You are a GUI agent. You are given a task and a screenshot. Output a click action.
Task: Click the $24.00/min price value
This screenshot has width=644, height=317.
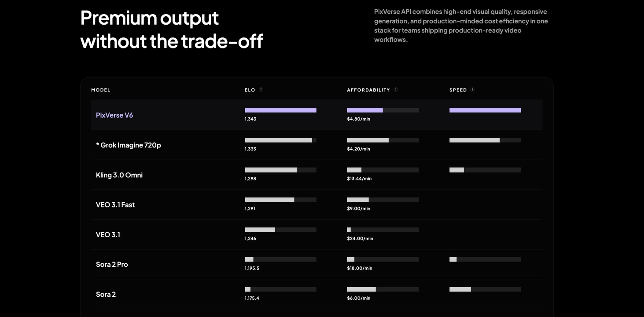click(360, 239)
